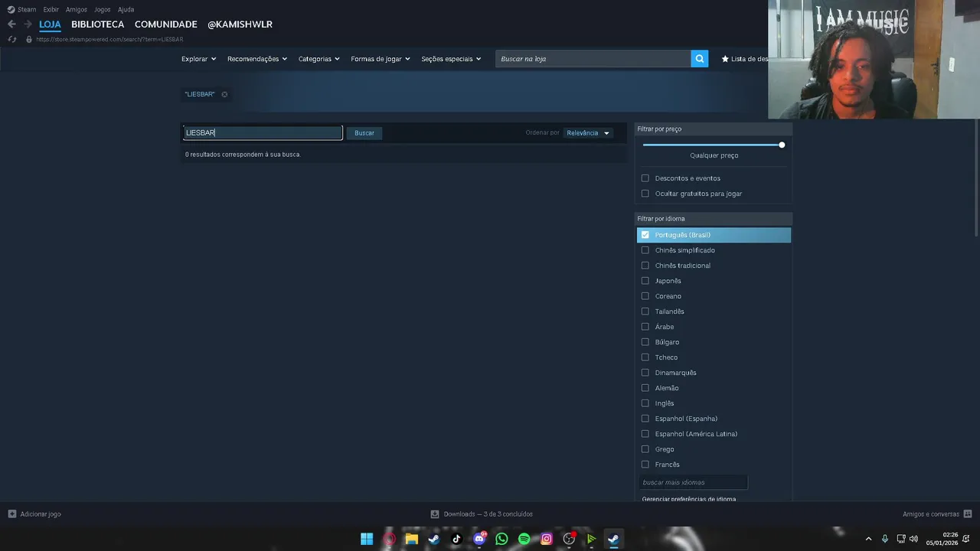Open Discord from the taskbar
980x551 pixels.
point(479,539)
